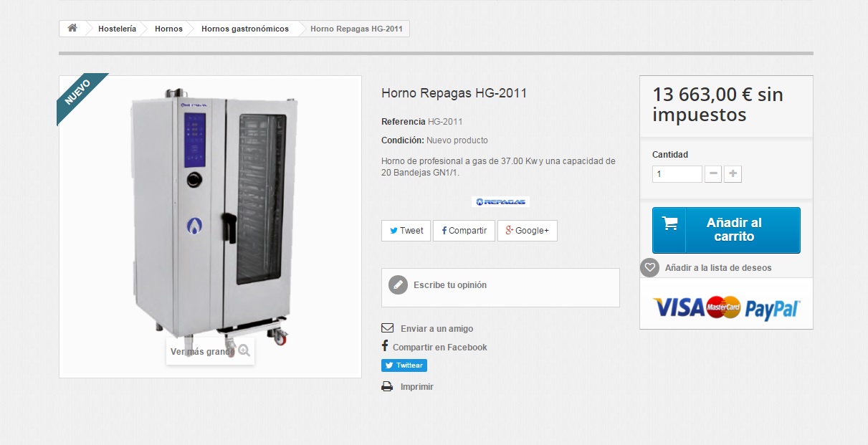Viewport: 868px width, 445px height.
Task: Focus the Cantidad quantity input field
Action: point(677,174)
